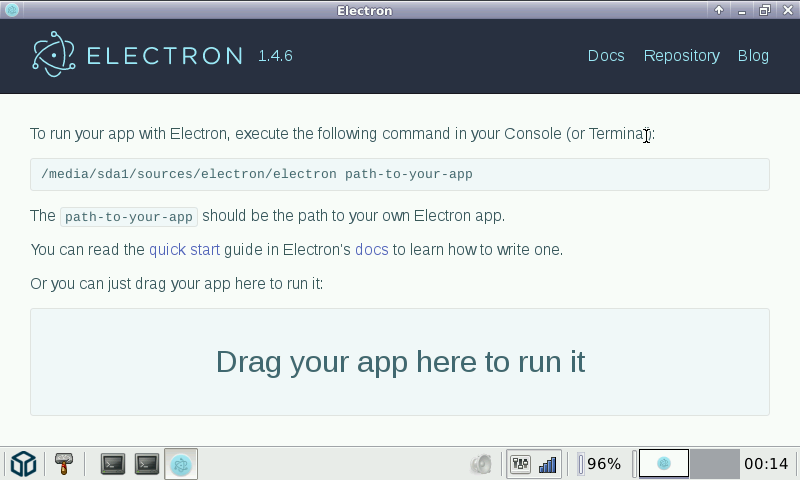Select the Electron app taskbar button

(x=181, y=464)
